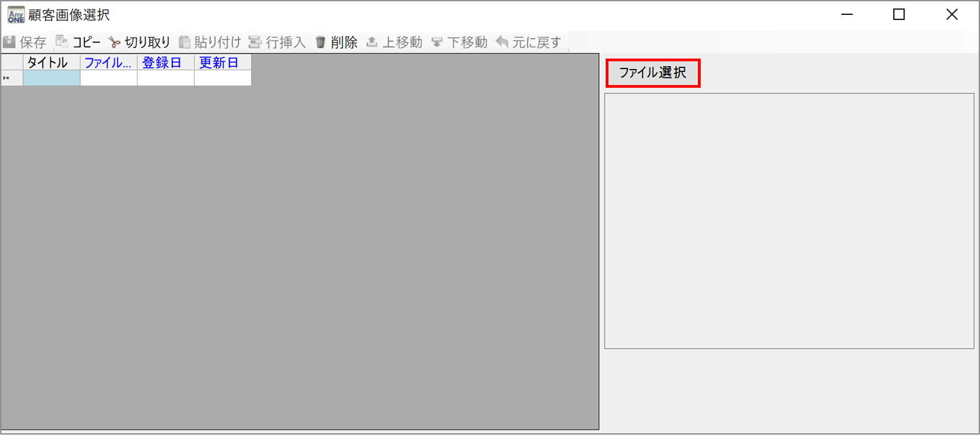The image size is (980, 435).
Task: Select the empty 登録日 cell in the grid
Action: point(166,78)
